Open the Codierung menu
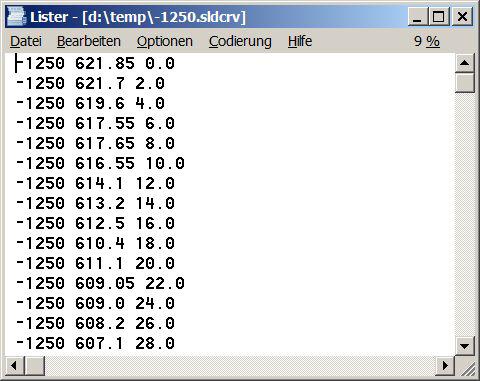480x381 pixels. click(x=240, y=41)
